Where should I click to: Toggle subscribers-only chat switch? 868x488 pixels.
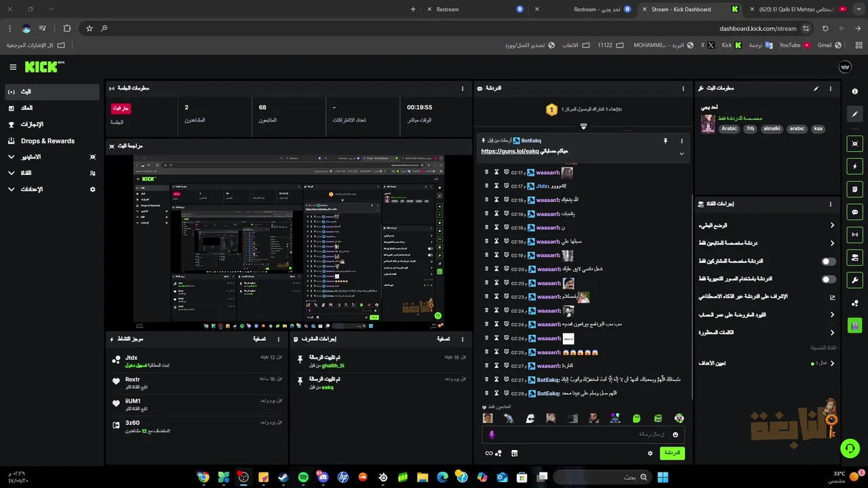[x=829, y=261]
